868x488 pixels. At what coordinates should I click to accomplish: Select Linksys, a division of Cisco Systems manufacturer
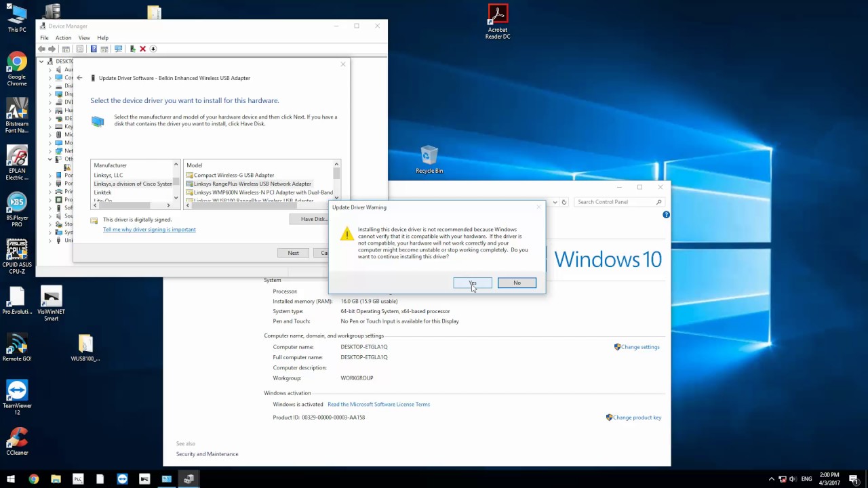coord(133,184)
